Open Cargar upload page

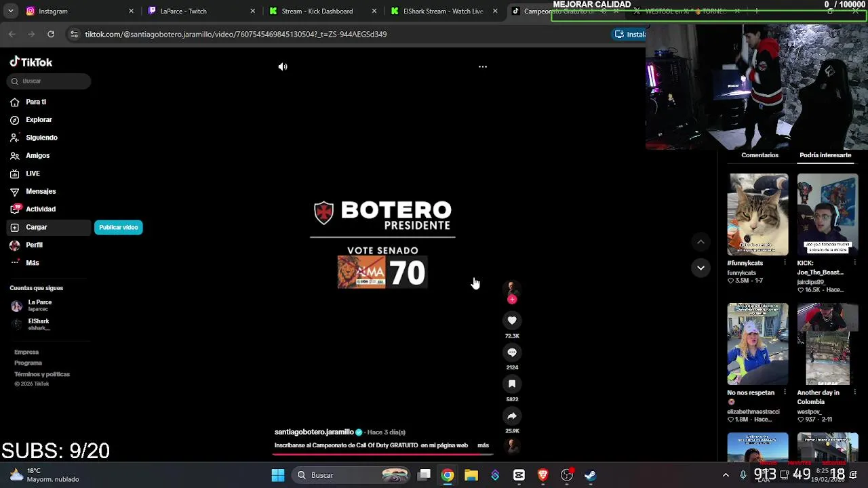click(x=49, y=227)
